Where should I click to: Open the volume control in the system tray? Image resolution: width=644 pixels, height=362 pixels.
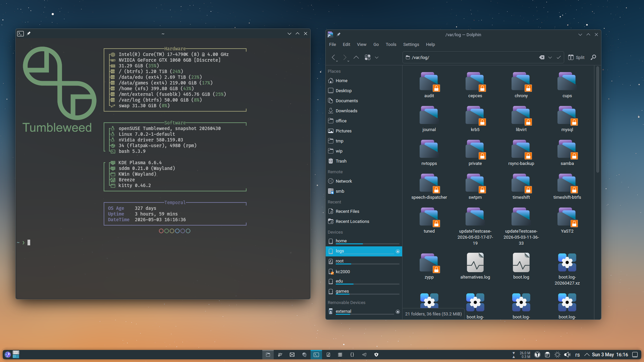tap(567, 354)
